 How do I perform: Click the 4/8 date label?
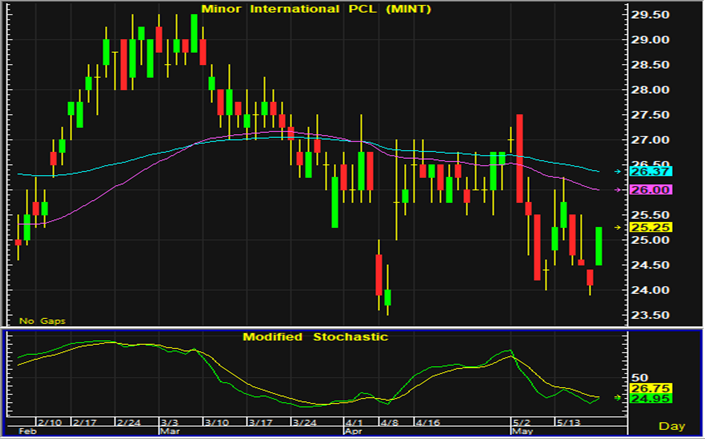[389, 422]
